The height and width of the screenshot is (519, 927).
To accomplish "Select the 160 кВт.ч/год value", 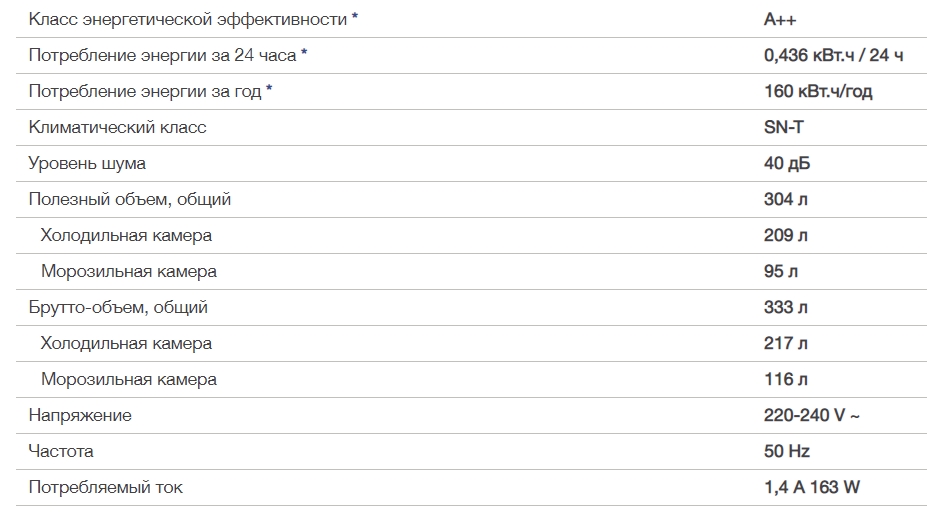I will pos(818,92).
